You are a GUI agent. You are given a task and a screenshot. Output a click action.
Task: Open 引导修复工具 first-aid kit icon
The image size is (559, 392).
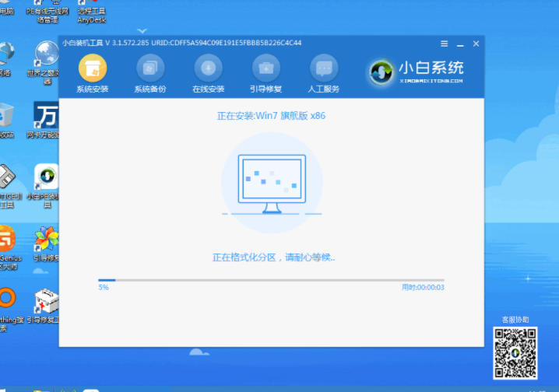[47, 306]
